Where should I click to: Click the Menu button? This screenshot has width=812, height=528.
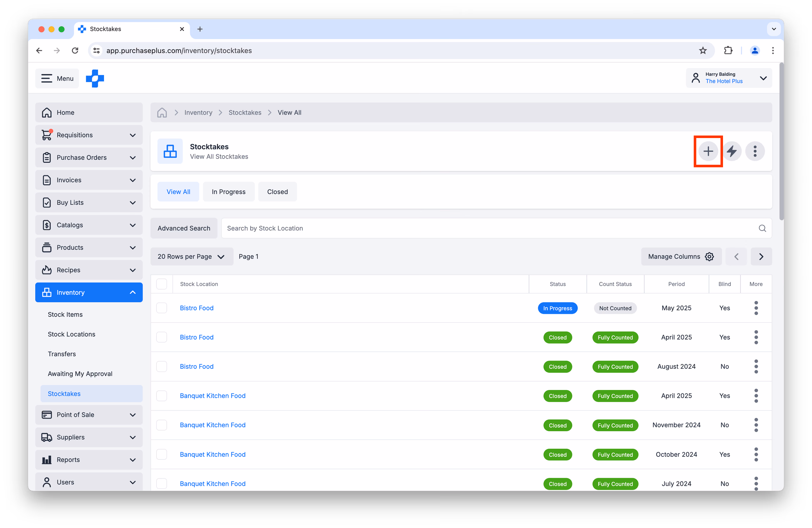(57, 78)
